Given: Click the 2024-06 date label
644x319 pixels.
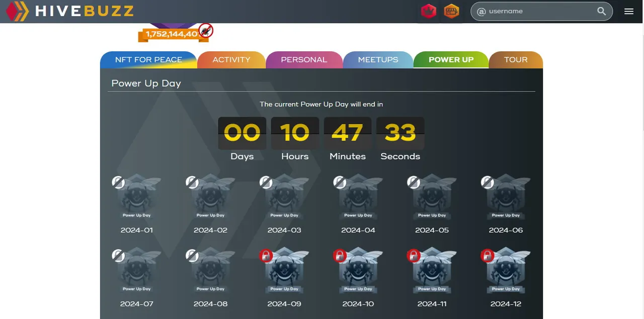Looking at the screenshot, I should pyautogui.click(x=506, y=230).
